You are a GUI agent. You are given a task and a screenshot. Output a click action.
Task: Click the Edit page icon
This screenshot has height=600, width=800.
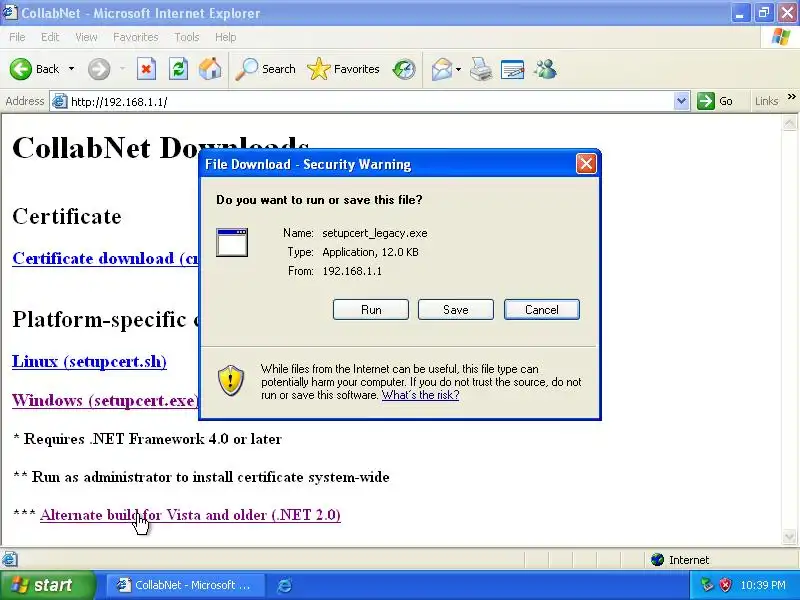click(x=512, y=69)
